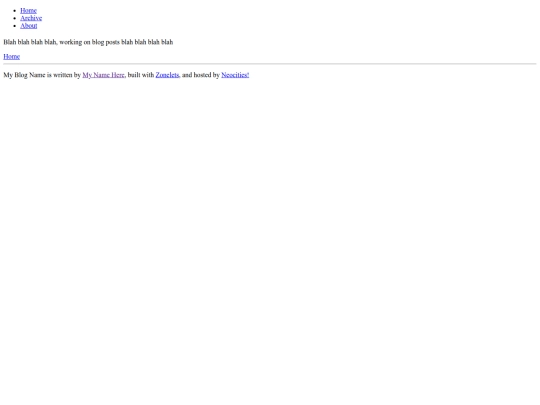This screenshot has width=540, height=405.
Task: Click the bullet beside the Archive nav item
Action: 15,19
